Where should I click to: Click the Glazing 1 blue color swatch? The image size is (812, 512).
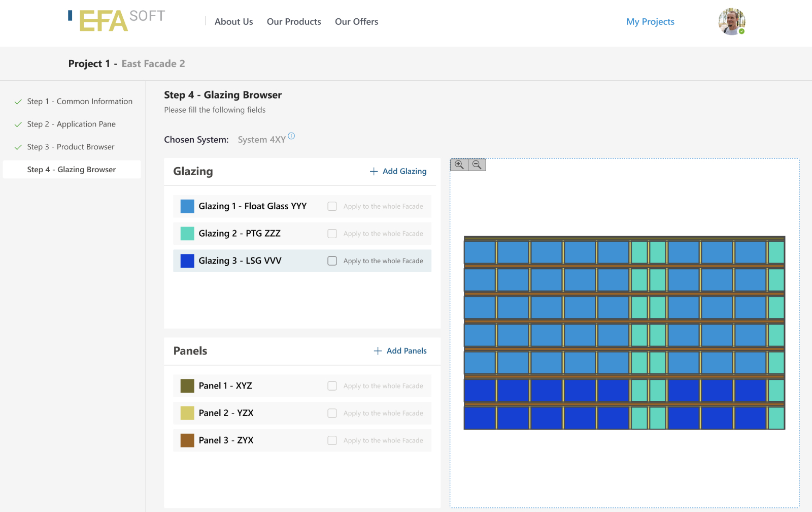pos(187,206)
